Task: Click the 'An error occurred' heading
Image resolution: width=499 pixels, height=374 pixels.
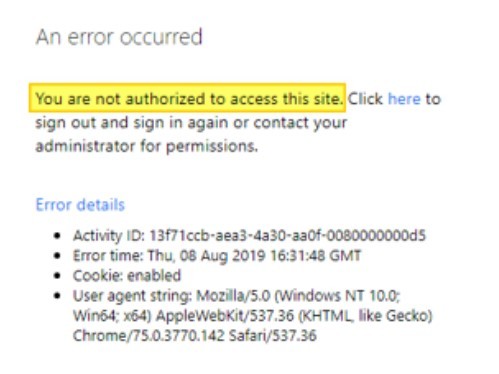Action: coord(119,37)
